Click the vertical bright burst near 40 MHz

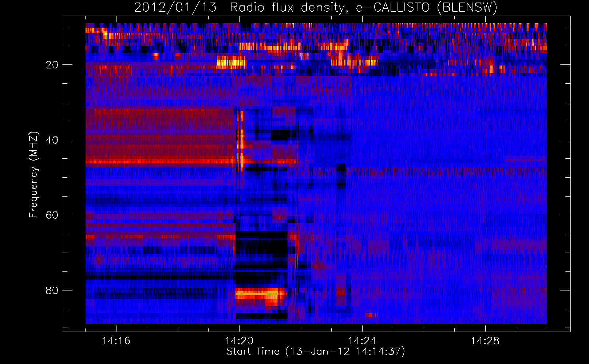pos(241,141)
